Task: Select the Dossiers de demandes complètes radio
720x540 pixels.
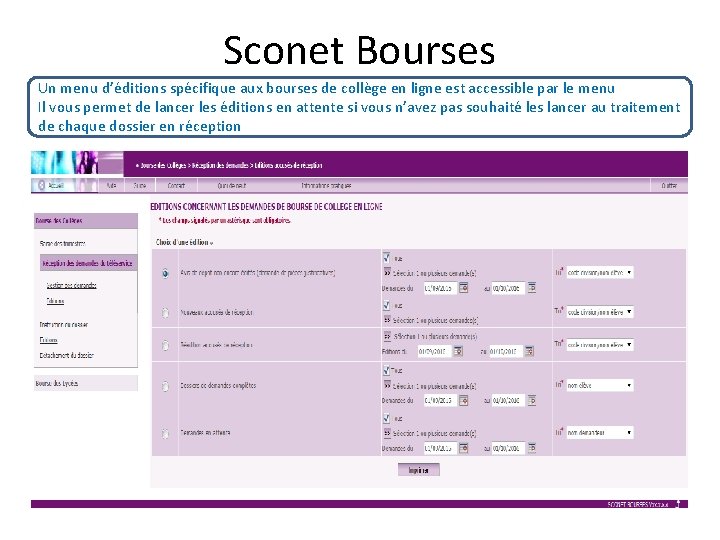Action: pos(165,386)
